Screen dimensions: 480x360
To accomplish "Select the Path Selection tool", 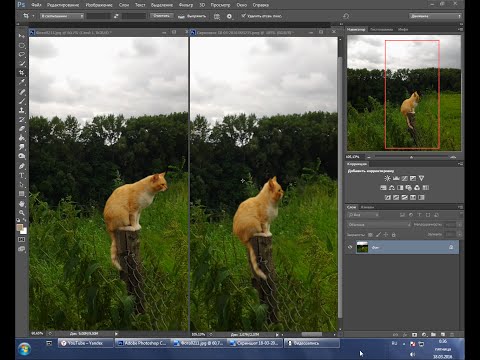I will click(x=22, y=184).
